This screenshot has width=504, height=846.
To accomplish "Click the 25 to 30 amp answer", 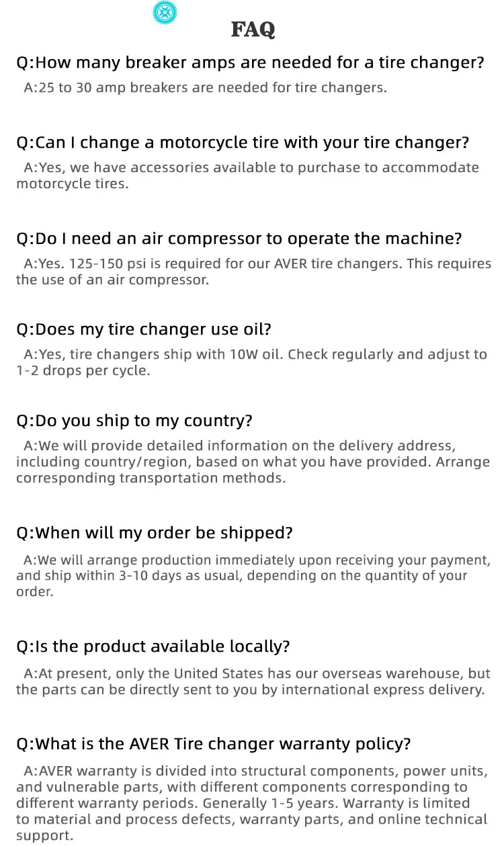I will point(205,87).
